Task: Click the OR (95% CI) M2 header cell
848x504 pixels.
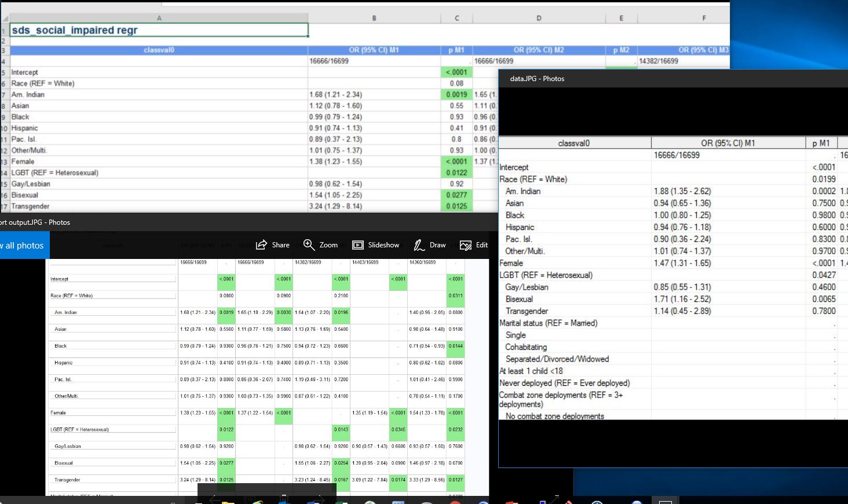Action: (x=539, y=50)
